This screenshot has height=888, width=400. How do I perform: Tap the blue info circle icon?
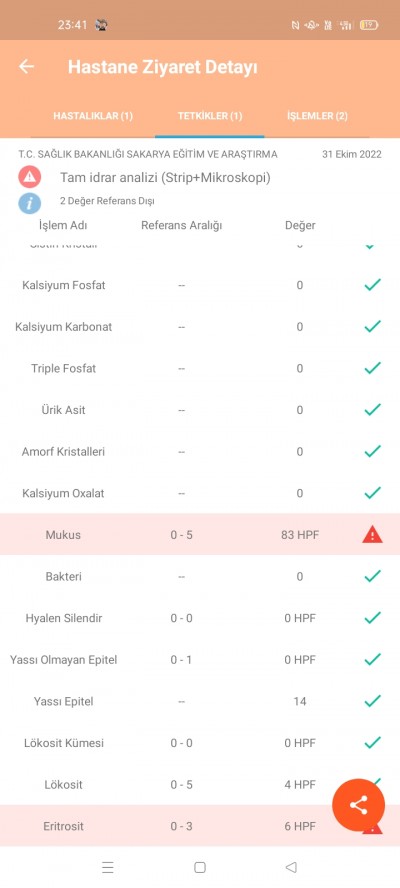[x=29, y=202]
